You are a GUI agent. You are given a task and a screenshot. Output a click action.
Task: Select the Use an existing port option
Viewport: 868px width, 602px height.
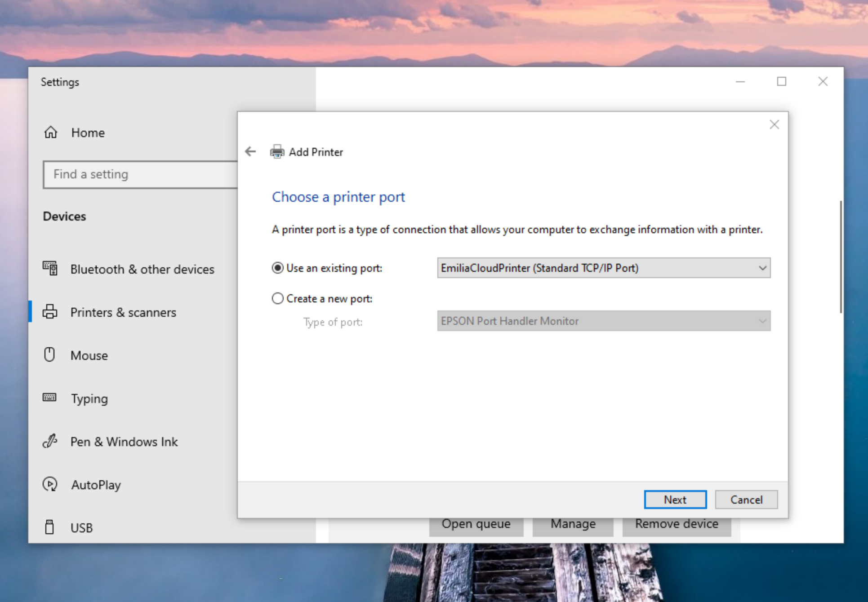tap(278, 268)
